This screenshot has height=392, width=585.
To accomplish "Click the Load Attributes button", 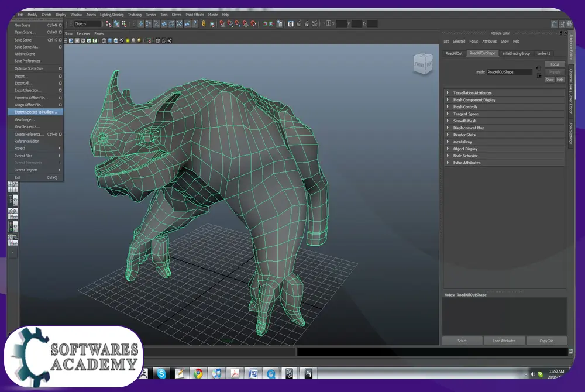I will 504,341.
